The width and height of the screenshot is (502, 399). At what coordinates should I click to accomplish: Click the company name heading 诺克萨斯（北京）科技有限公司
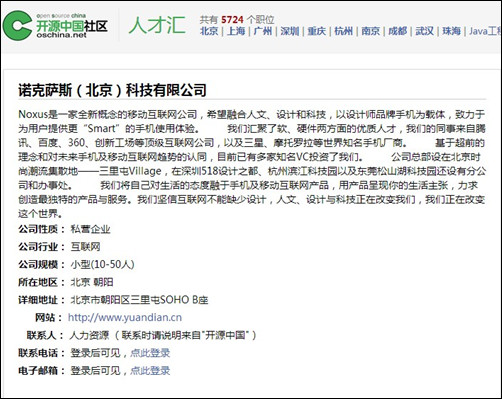coord(112,90)
